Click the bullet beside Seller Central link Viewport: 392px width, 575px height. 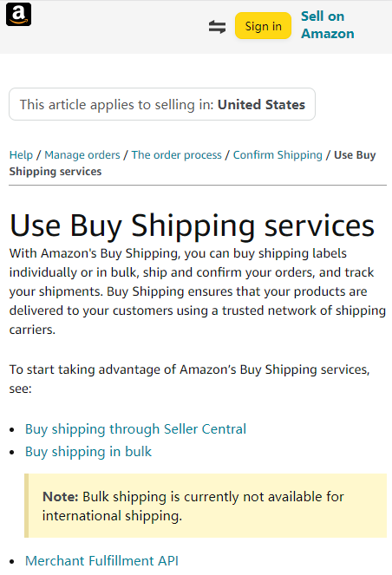pos(12,430)
